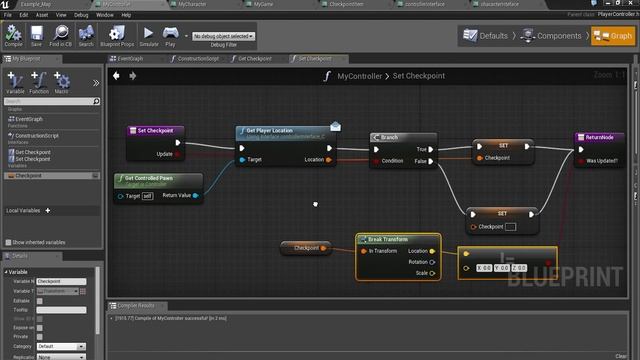Image resolution: width=640 pixels, height=360 pixels.
Task: Click the X value field of vector node
Action: pos(484,268)
